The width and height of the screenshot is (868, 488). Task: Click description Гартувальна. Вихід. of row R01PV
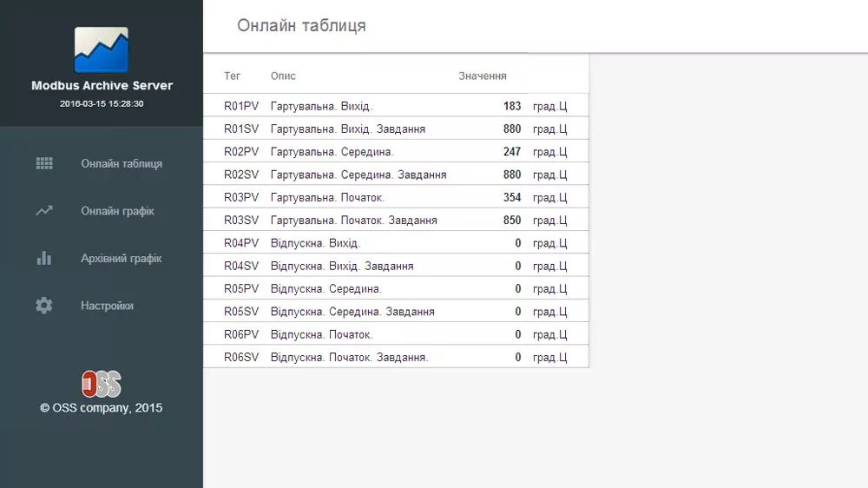pyautogui.click(x=321, y=106)
